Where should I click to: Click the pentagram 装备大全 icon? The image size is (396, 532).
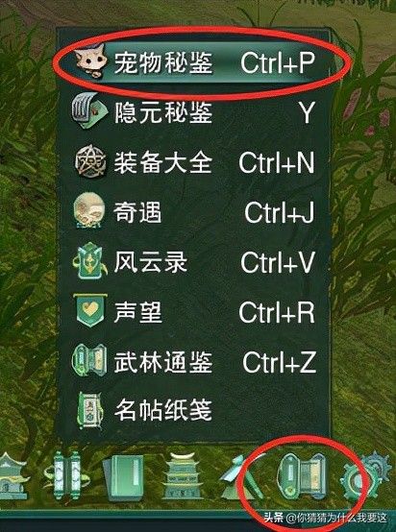click(x=90, y=162)
